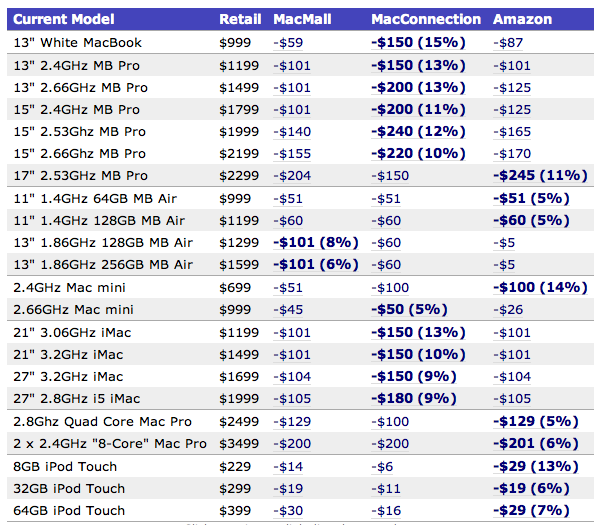Click the Retail column header

coord(240,19)
